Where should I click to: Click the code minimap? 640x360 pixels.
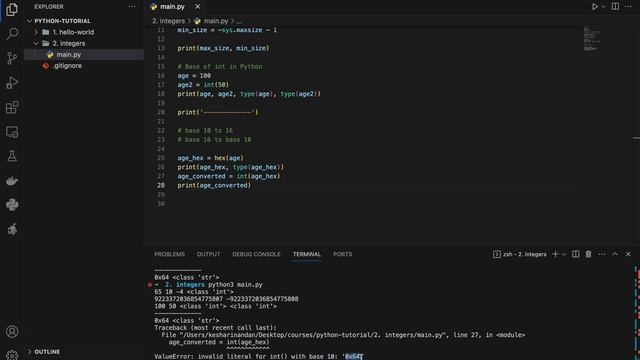click(592, 39)
